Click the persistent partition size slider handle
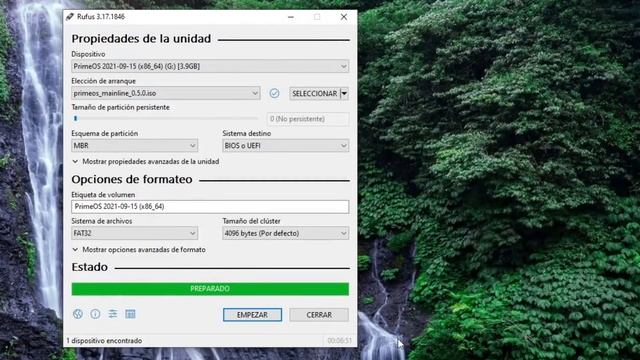The image size is (640, 360). point(76,118)
